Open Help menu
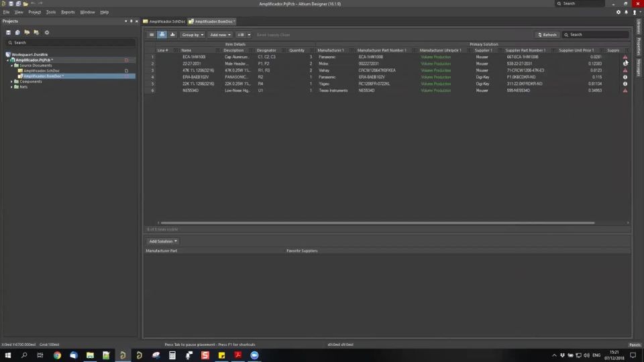The width and height of the screenshot is (644, 362). coord(105,12)
